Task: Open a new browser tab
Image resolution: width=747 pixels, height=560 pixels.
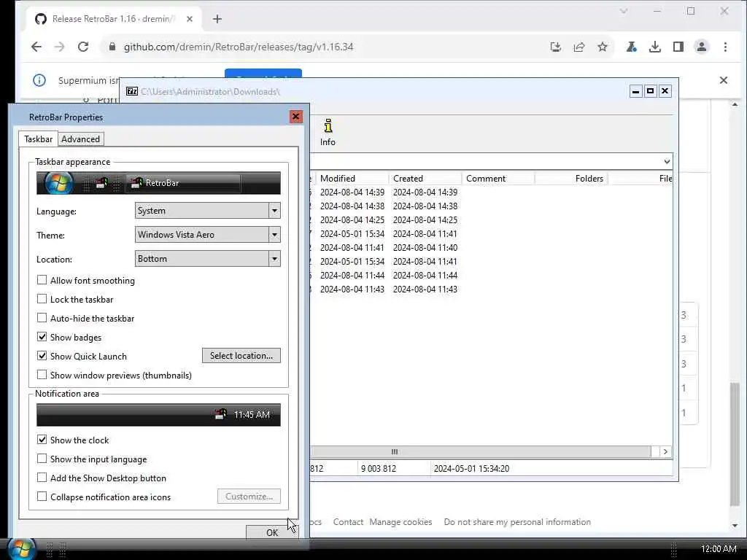Action: pos(217,19)
